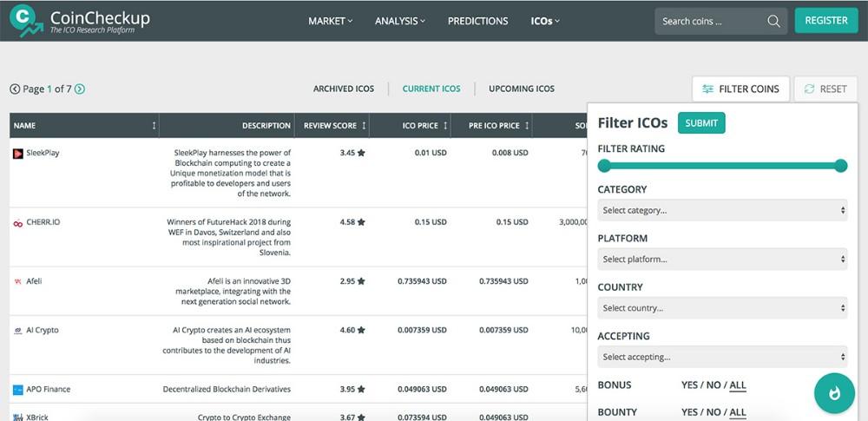Click the AI Crypto coin logo
Image resolution: width=868 pixels, height=421 pixels.
coord(17,331)
